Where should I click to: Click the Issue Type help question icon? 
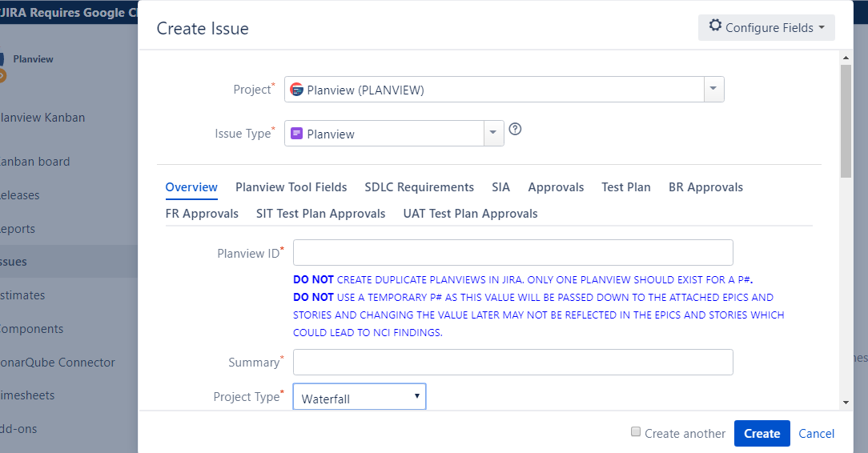click(515, 129)
